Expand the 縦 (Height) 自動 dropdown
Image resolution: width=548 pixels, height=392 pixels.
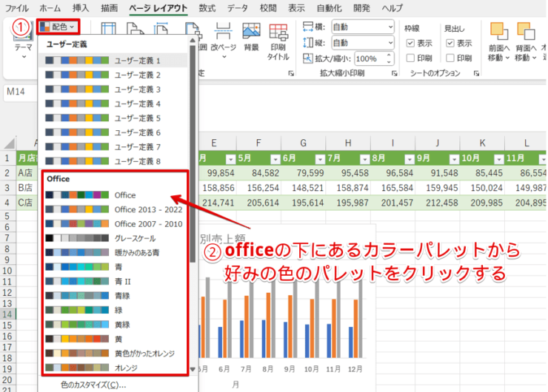[x=390, y=42]
